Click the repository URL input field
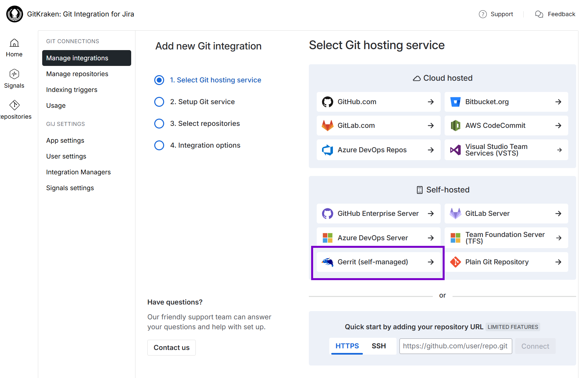Viewport: 588px width, 378px height. click(x=455, y=346)
